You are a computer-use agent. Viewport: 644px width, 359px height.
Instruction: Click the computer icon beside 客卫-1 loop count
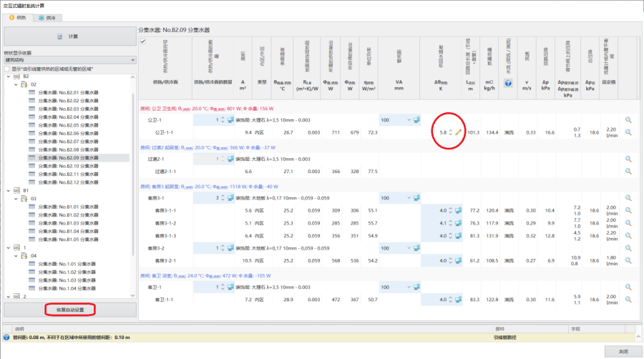pos(230,287)
